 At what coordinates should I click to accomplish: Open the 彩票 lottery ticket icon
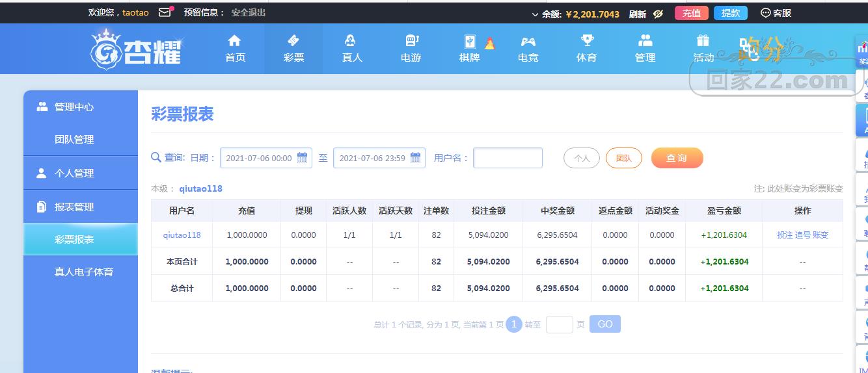(x=293, y=41)
